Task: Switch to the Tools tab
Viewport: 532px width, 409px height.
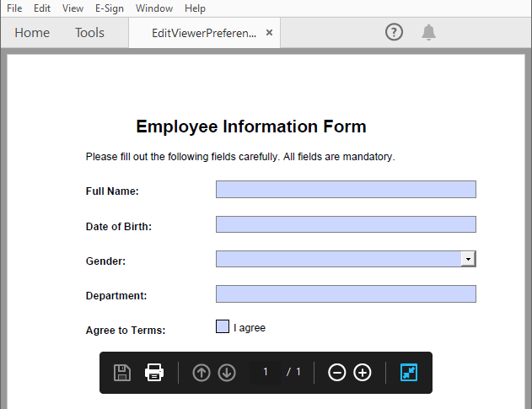Action: click(x=89, y=33)
